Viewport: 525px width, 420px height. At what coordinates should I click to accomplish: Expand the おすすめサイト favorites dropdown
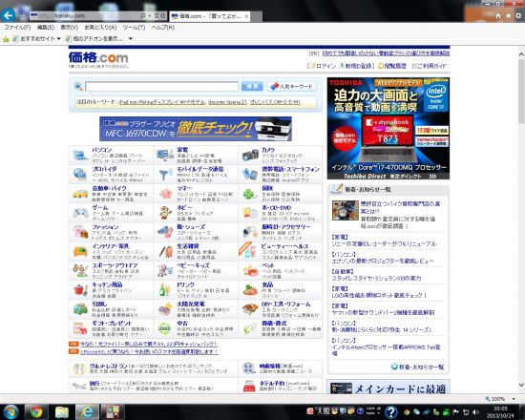[x=59, y=39]
